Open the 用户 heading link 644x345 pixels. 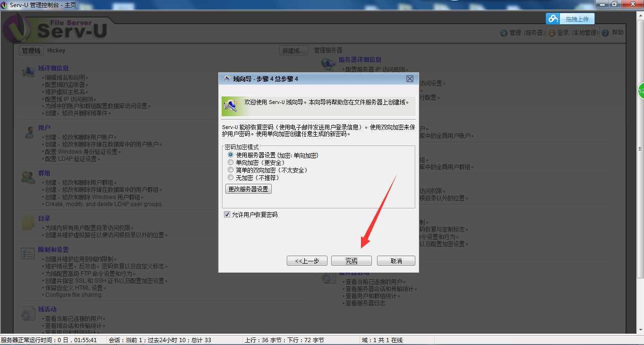coord(44,128)
